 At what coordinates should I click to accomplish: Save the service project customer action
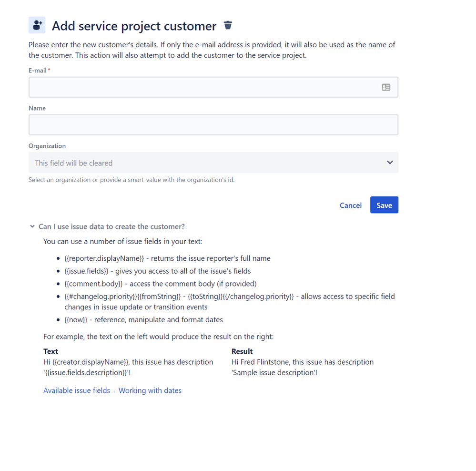pyautogui.click(x=384, y=205)
